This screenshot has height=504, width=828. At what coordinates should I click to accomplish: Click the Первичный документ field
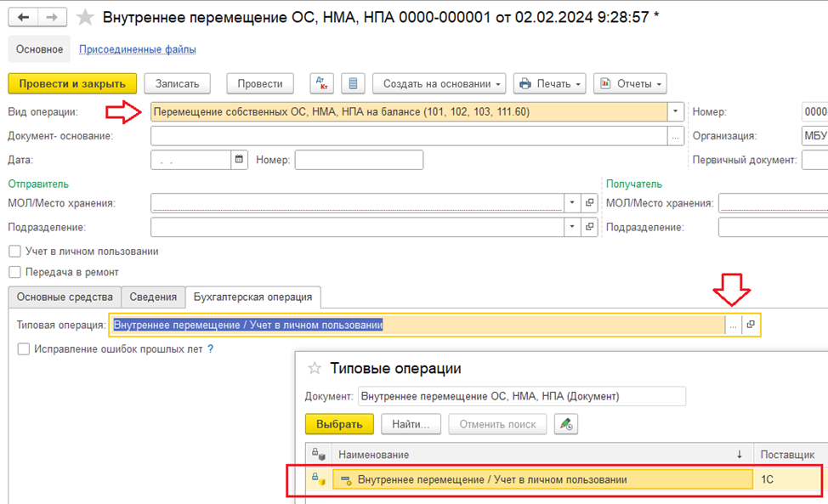click(x=814, y=160)
